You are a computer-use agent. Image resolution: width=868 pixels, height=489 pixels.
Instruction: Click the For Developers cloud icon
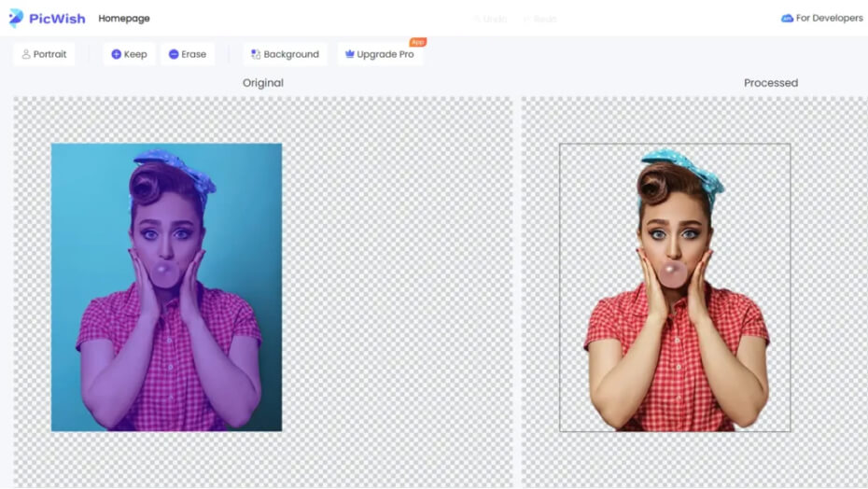click(787, 18)
